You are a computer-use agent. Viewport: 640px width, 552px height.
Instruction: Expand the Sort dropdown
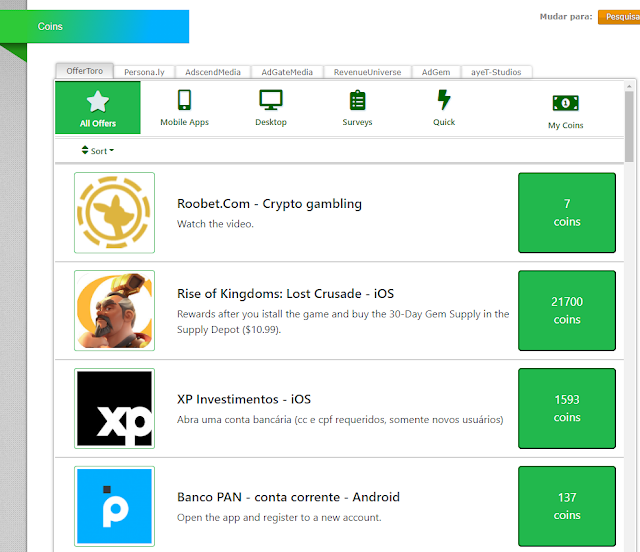[x=98, y=151]
